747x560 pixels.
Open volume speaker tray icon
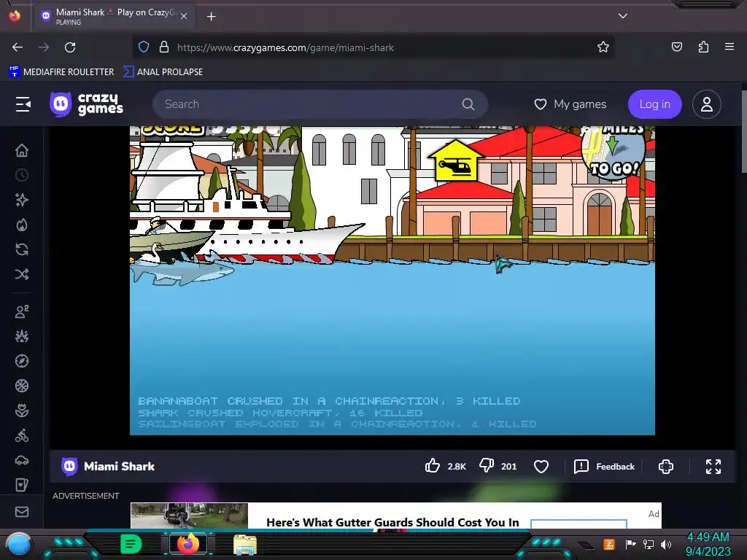665,544
